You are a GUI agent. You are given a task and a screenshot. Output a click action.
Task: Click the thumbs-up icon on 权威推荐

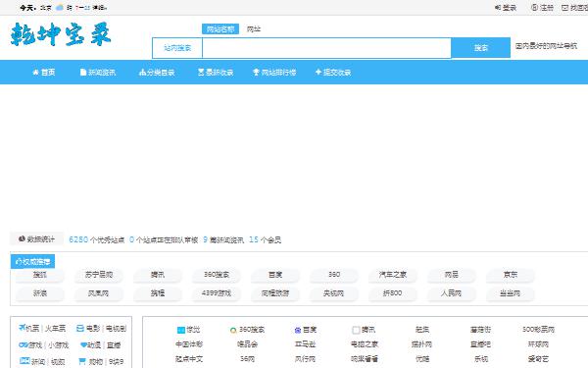[18, 261]
